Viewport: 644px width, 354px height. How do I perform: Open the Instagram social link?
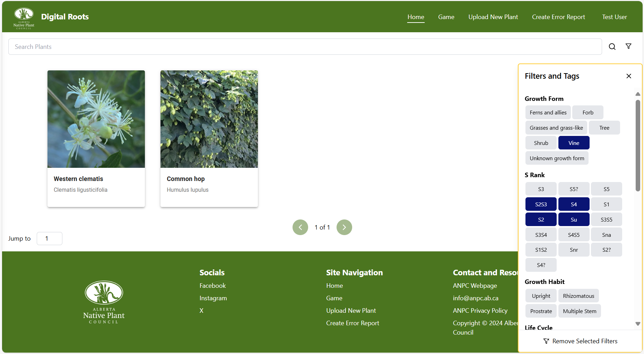click(x=213, y=298)
